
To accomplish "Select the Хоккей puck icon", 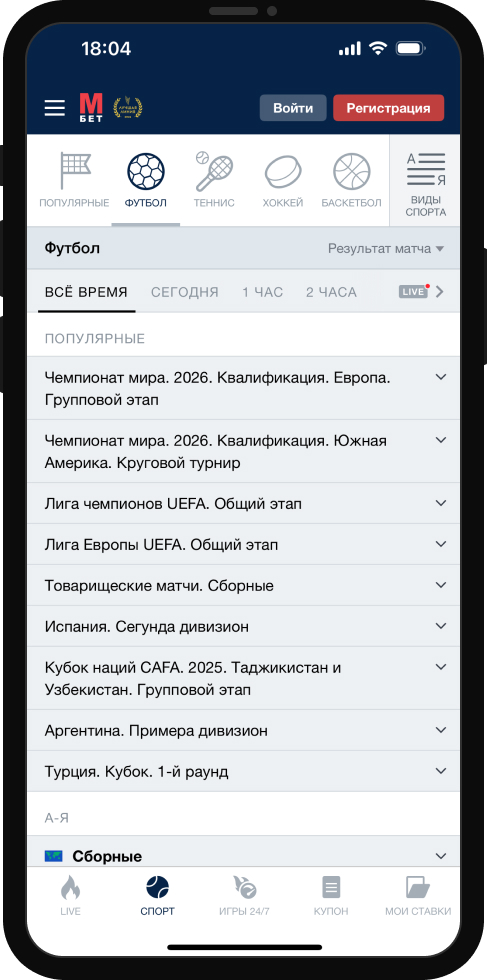I will pyautogui.click(x=283, y=172).
